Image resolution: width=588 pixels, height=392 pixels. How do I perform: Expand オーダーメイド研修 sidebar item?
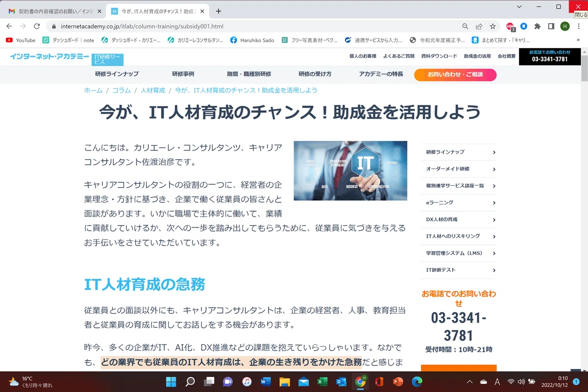point(459,169)
